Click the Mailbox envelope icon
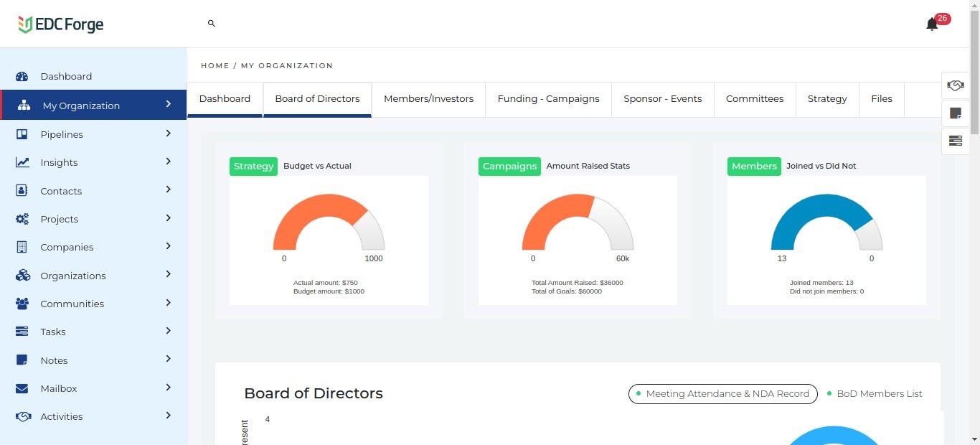Screen dimensions: 980x445 point(22,388)
